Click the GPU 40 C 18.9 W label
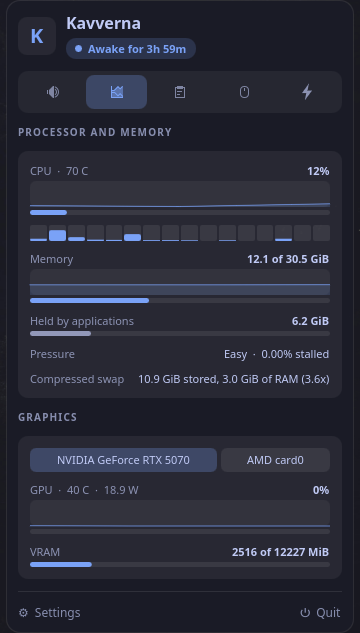Viewport: 360px width, 633px height. (84, 490)
